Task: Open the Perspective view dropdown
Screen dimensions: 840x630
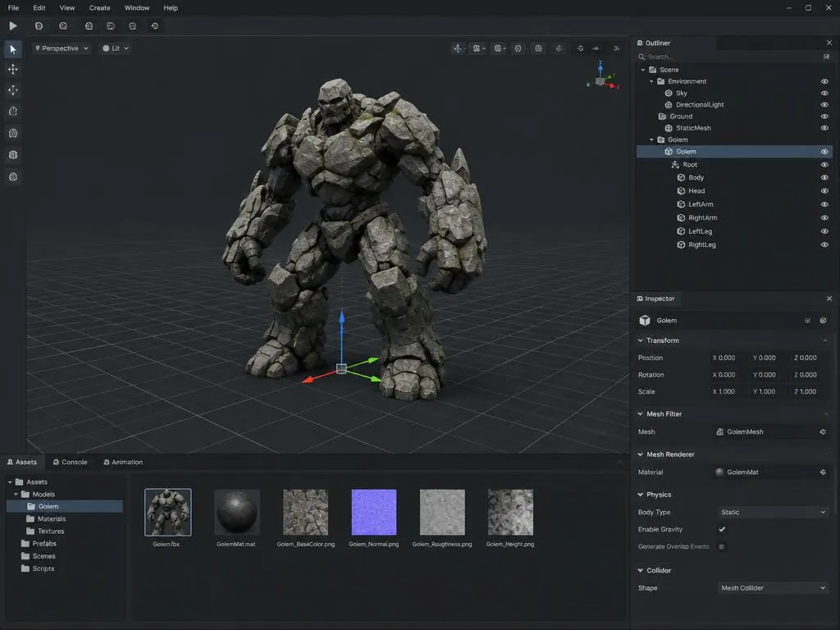Action: click(61, 48)
